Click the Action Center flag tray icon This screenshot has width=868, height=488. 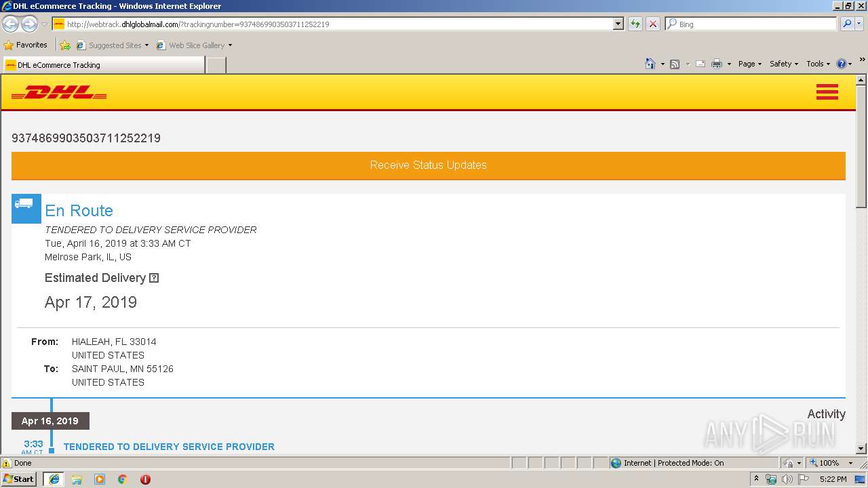[x=804, y=479]
